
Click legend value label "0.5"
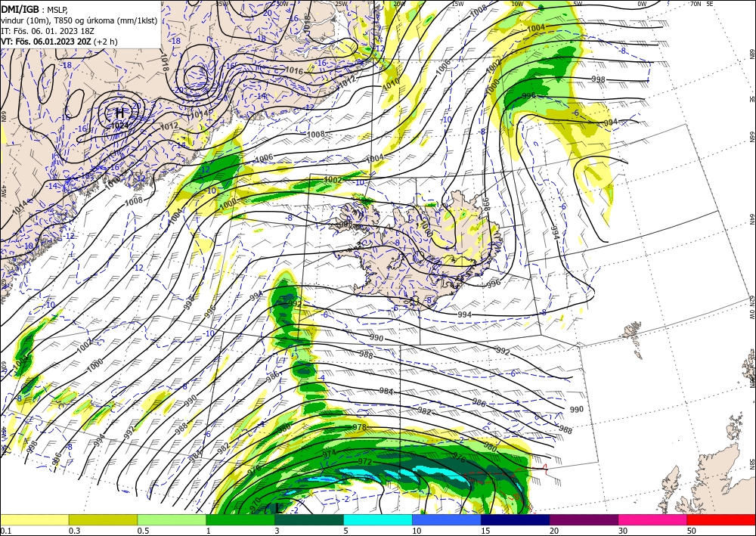(143, 531)
